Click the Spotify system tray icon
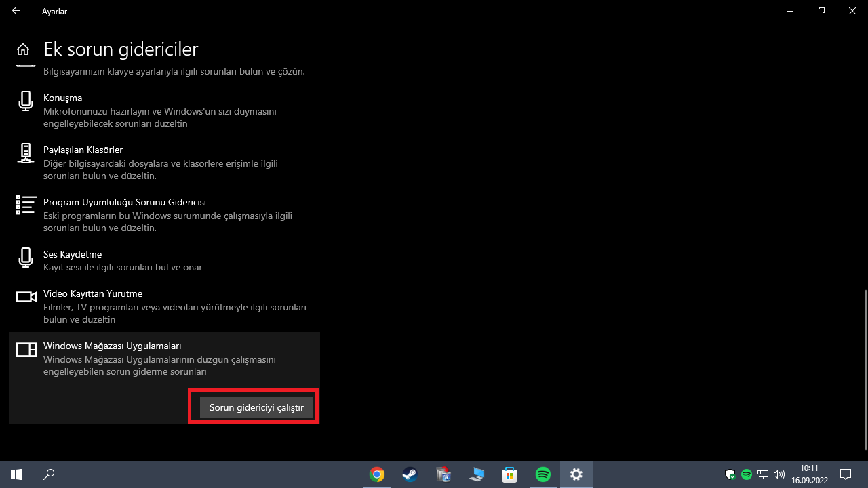868x488 pixels. [747, 474]
